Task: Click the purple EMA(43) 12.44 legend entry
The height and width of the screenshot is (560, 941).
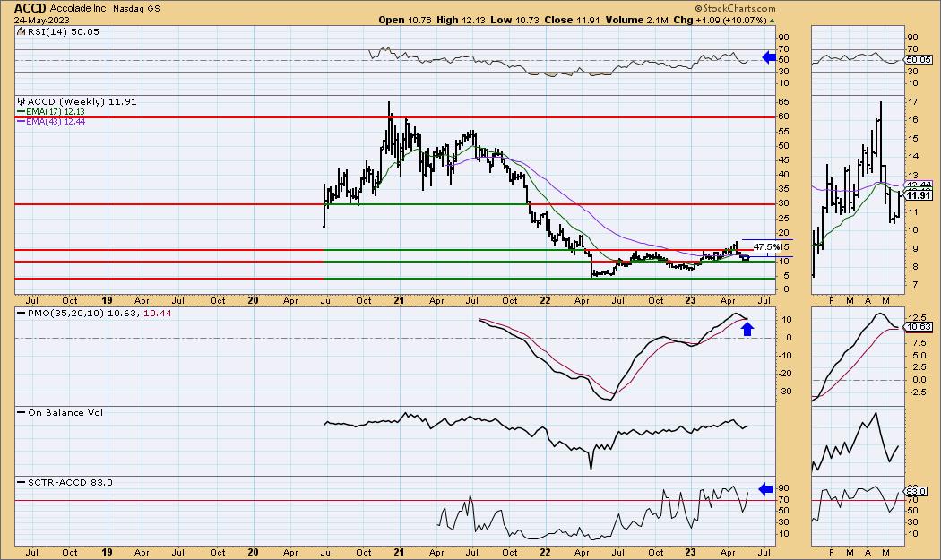Action: coord(51,121)
